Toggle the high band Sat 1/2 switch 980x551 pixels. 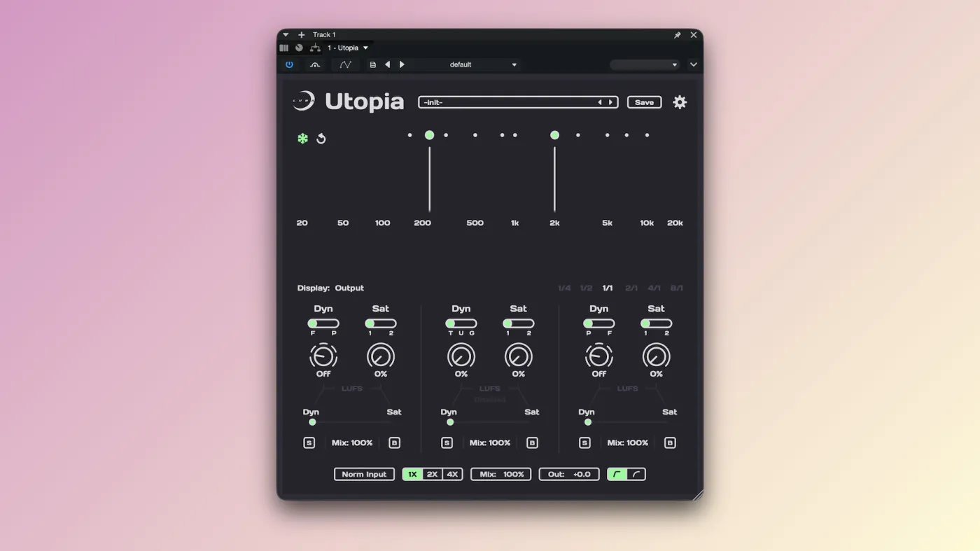pos(657,323)
